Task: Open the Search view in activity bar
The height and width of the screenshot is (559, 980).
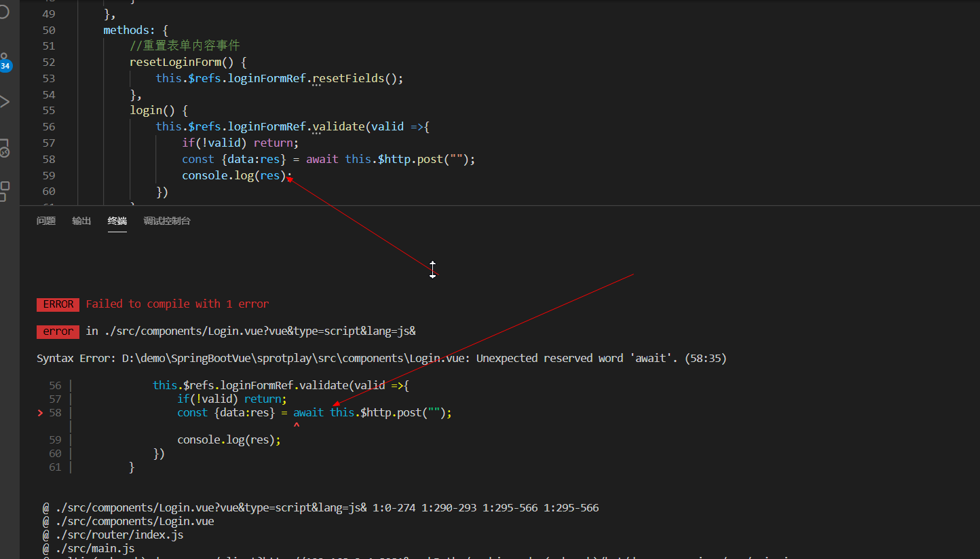Action: click(x=4, y=12)
